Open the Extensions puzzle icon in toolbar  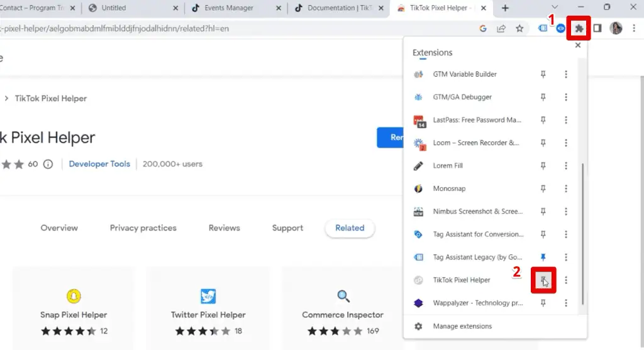pyautogui.click(x=579, y=28)
